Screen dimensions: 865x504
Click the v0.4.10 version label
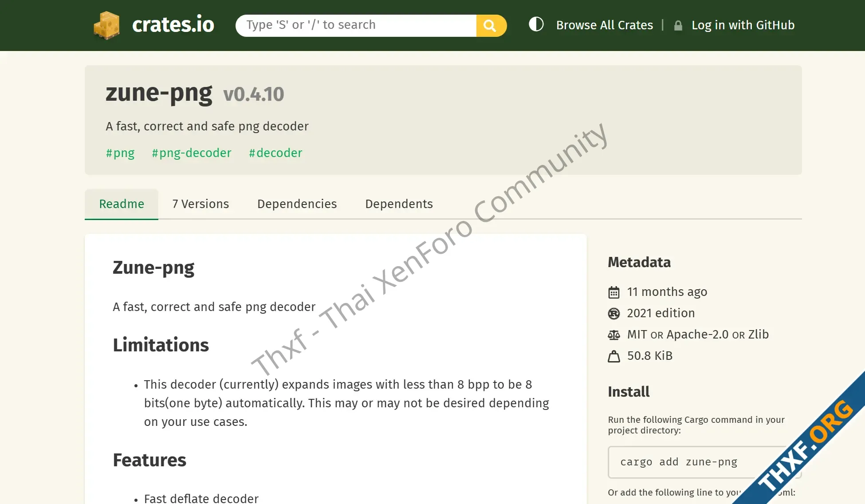click(254, 94)
